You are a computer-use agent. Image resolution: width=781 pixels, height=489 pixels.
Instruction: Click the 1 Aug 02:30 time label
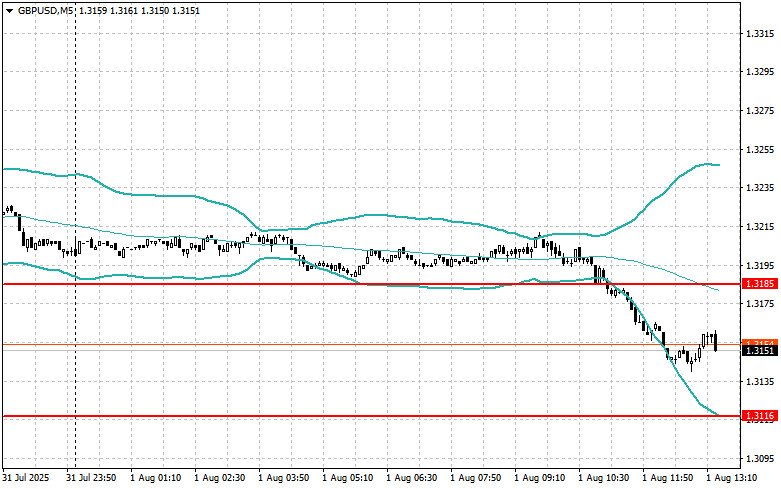(221, 478)
